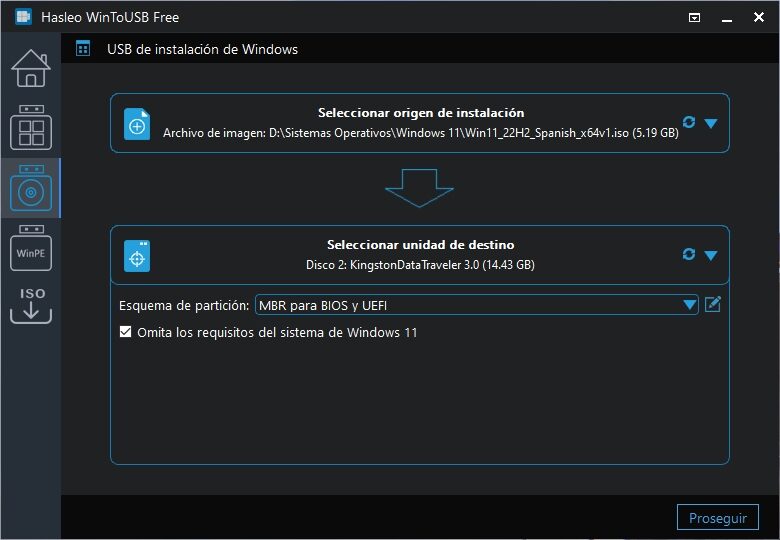Click the USB de instalación de Windows title
780x540 pixels.
point(202,49)
